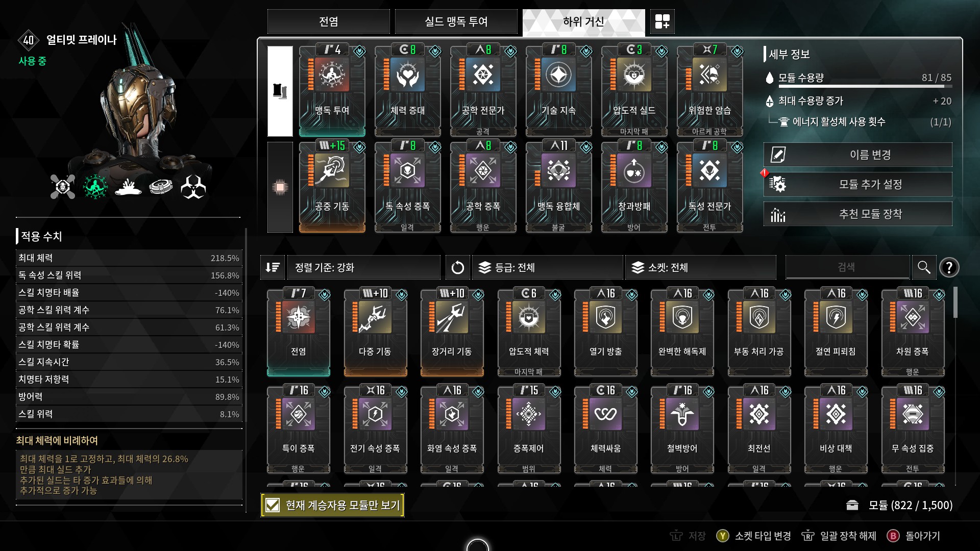980x551 pixels.
Task: Open the 정렬 기준: 강화 sort dropdown
Action: [x=363, y=267]
